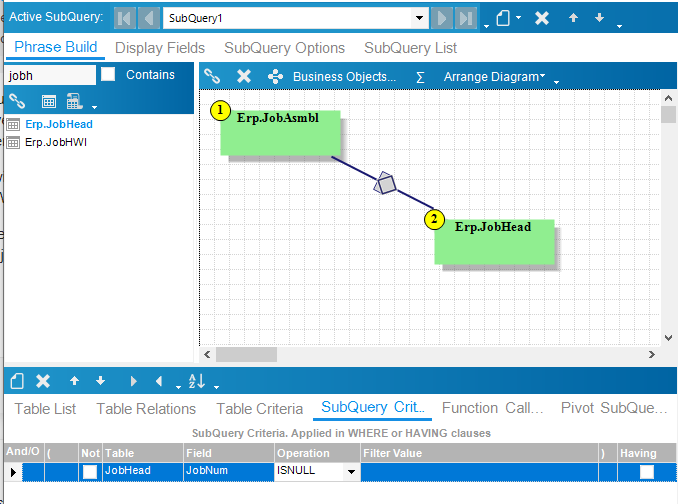Switch to Phrase Build tab

(56, 47)
